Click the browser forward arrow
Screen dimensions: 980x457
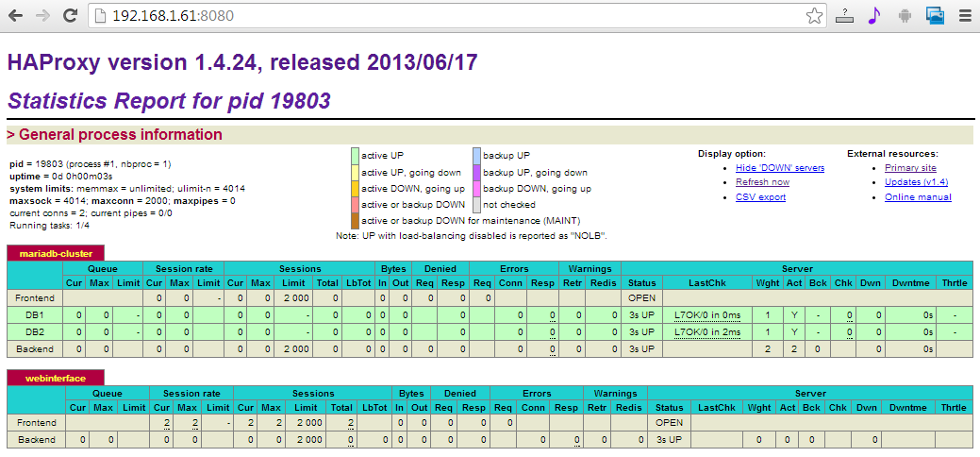[43, 16]
